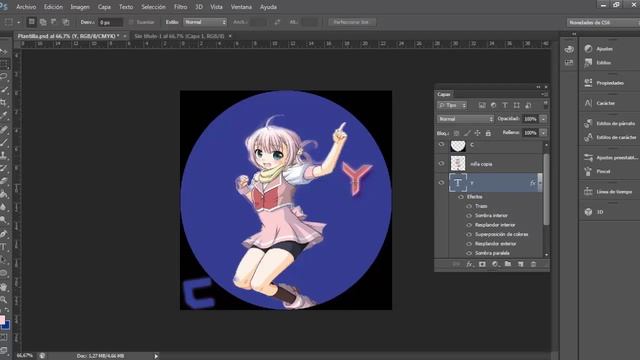The image size is (640, 360).
Task: Select the Rectangular Marquee tool
Action: click(x=4, y=64)
